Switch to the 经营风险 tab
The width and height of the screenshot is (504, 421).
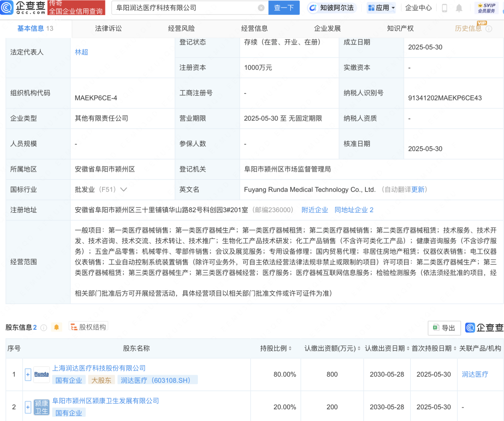coord(181,29)
